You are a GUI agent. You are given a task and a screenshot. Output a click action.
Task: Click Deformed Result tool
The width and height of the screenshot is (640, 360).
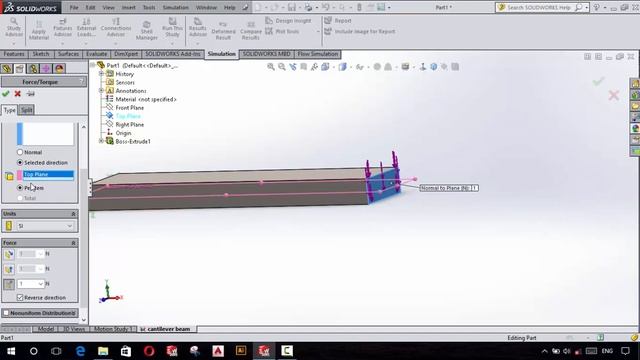pyautogui.click(x=223, y=31)
